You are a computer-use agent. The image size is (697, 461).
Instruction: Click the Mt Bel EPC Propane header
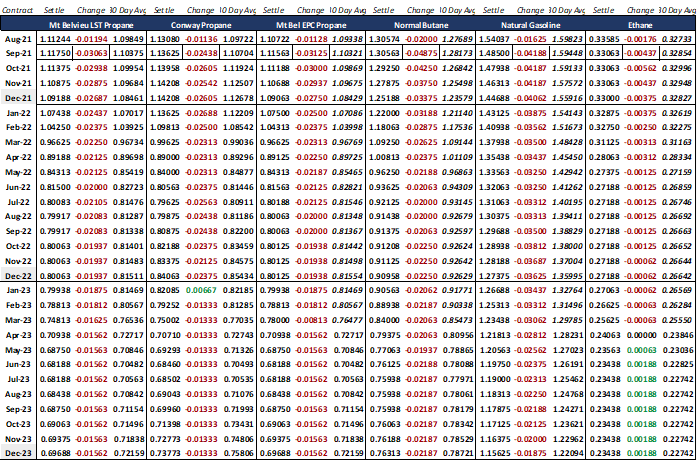311,25
